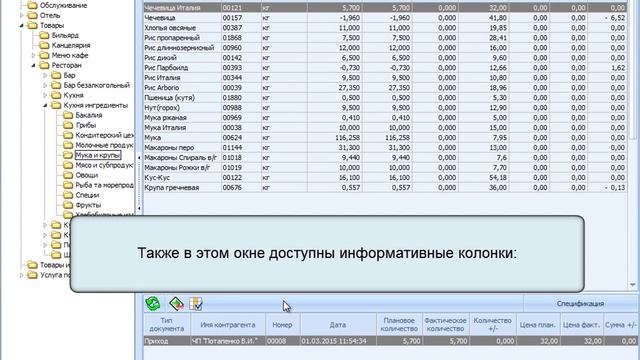
Task: Select the Рис длиннозерный row
Action: click(x=385, y=48)
